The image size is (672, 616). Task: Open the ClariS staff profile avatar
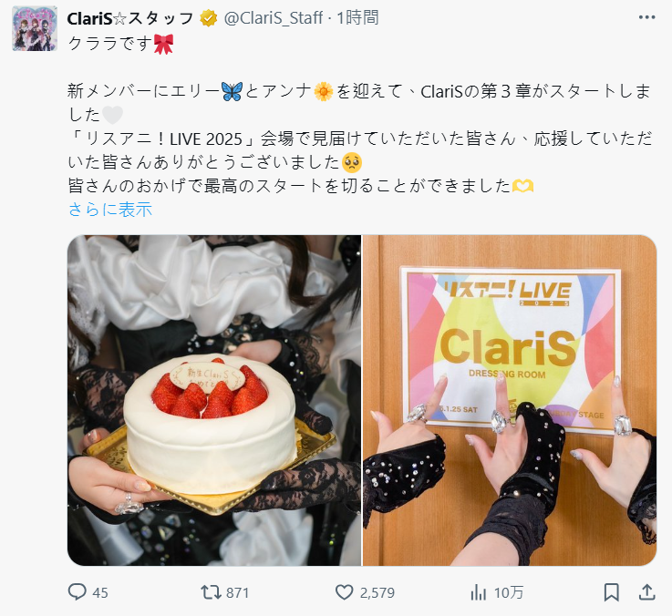35,28
